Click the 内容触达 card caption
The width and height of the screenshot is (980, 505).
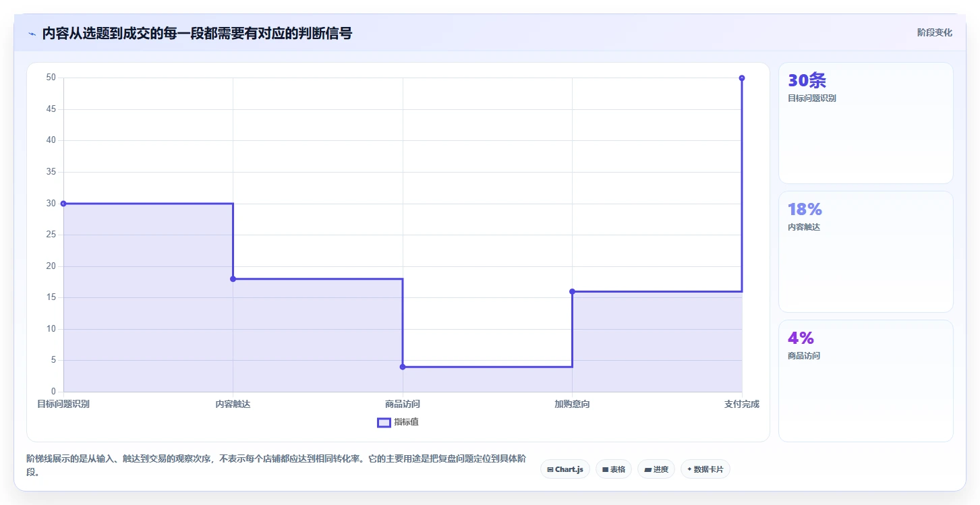804,227
